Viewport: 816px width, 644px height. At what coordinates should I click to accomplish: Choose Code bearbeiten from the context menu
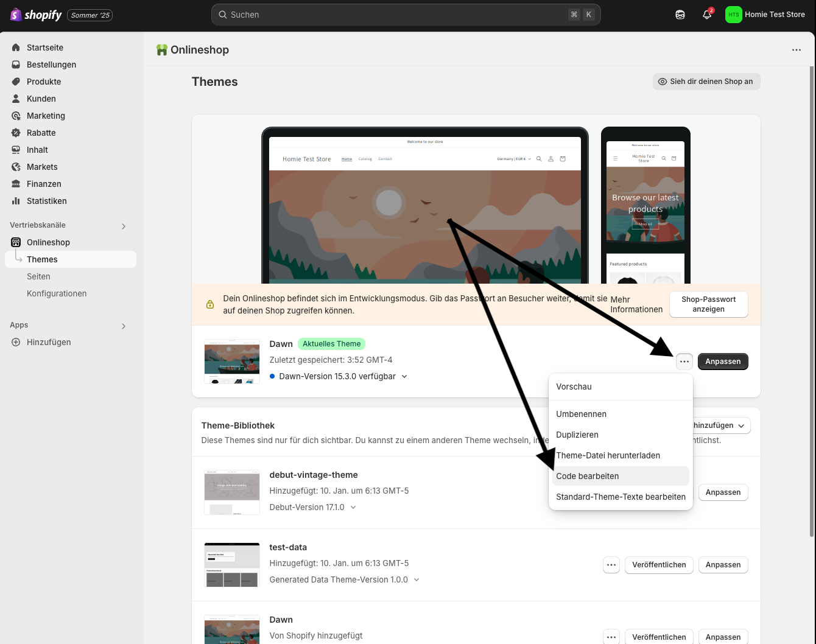click(x=587, y=476)
